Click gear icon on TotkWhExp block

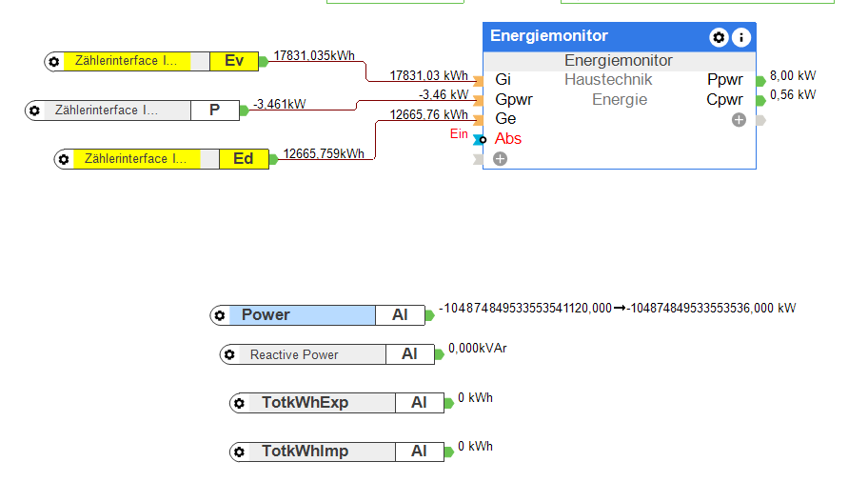240,403
